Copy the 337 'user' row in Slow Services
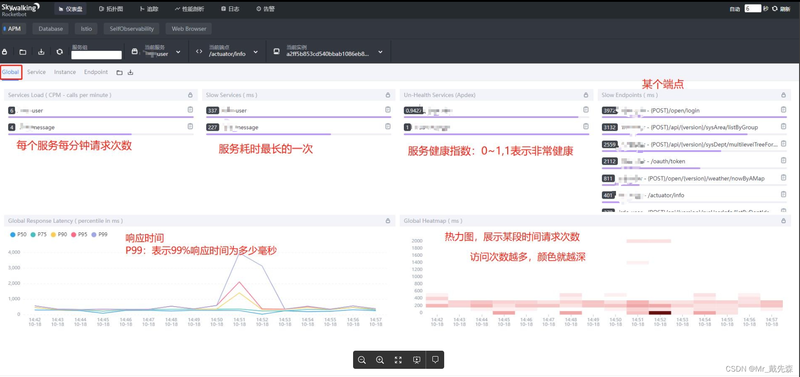800x377 pixels. point(388,110)
